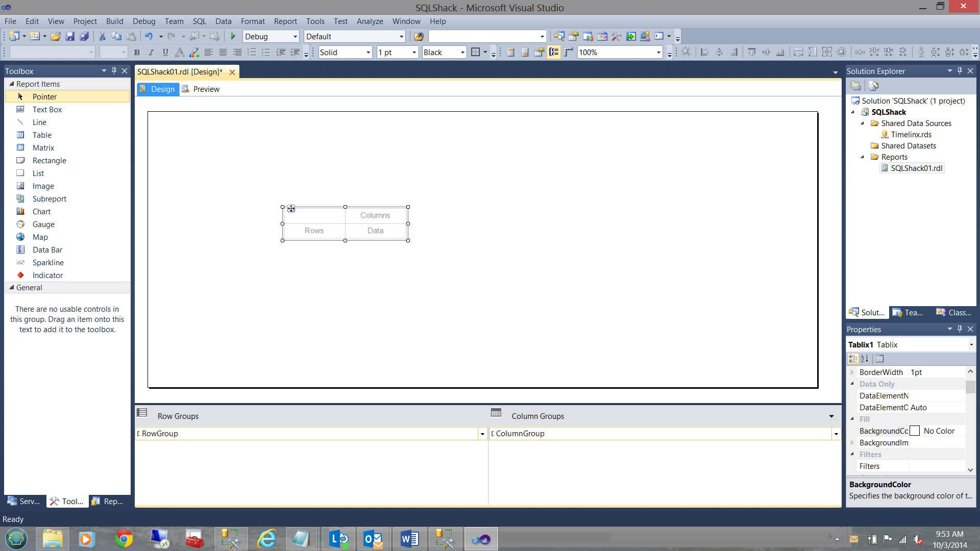Open the Debug configuration dropdown

tap(295, 37)
